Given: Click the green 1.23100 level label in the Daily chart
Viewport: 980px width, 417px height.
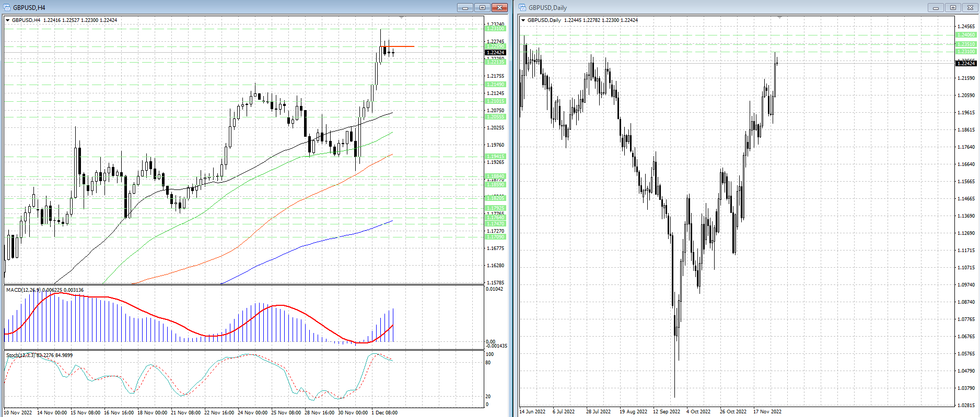Looking at the screenshot, I should click(x=965, y=52).
